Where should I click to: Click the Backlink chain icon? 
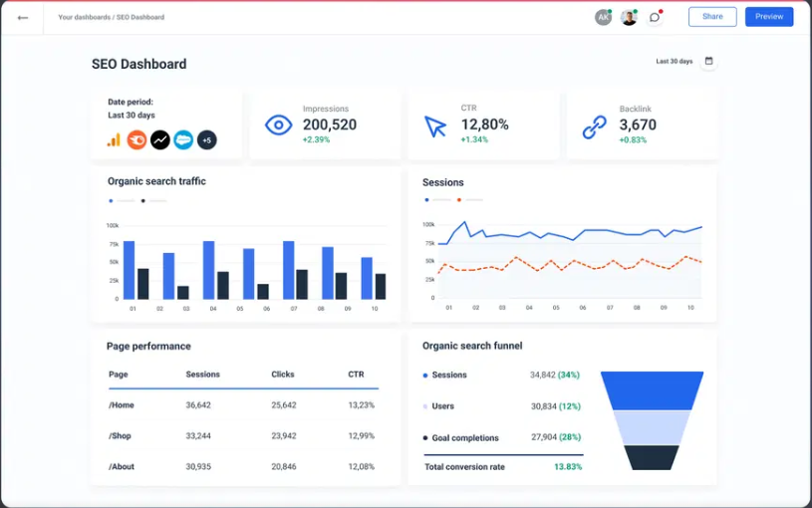click(x=594, y=127)
